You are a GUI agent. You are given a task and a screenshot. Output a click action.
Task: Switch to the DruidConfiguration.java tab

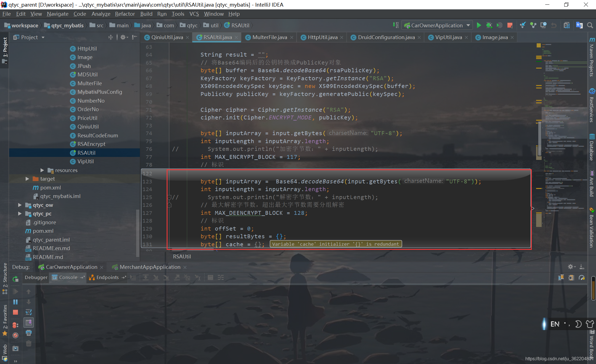tap(386, 37)
